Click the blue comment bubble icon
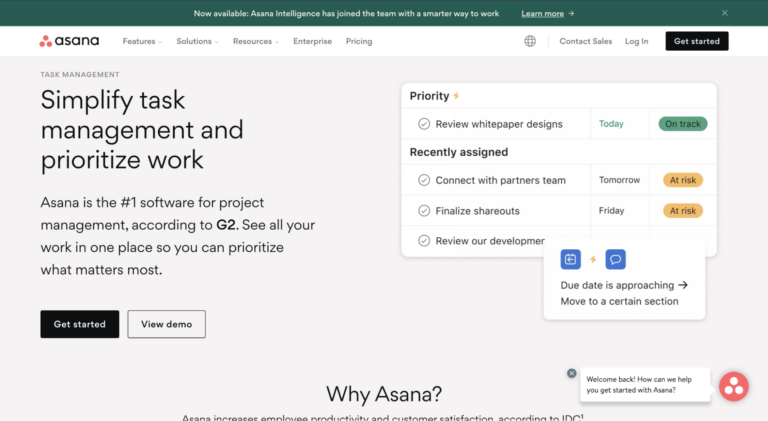 coord(615,259)
